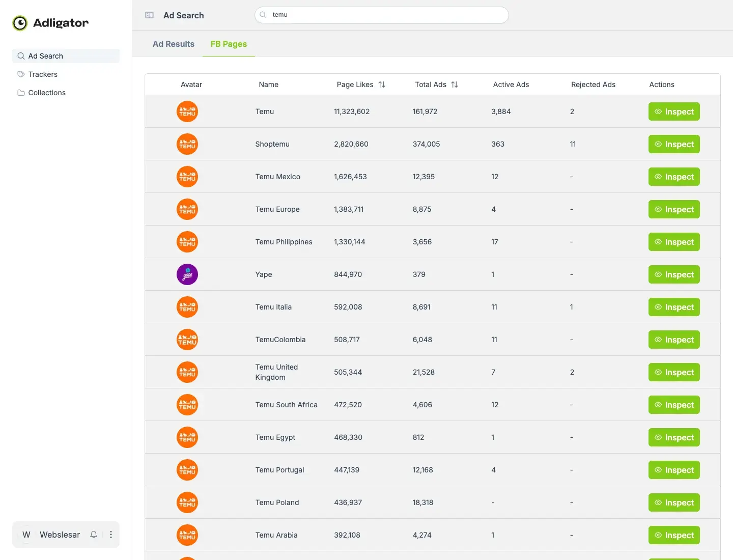
Task: Click the Ad Search page title
Action: (184, 15)
